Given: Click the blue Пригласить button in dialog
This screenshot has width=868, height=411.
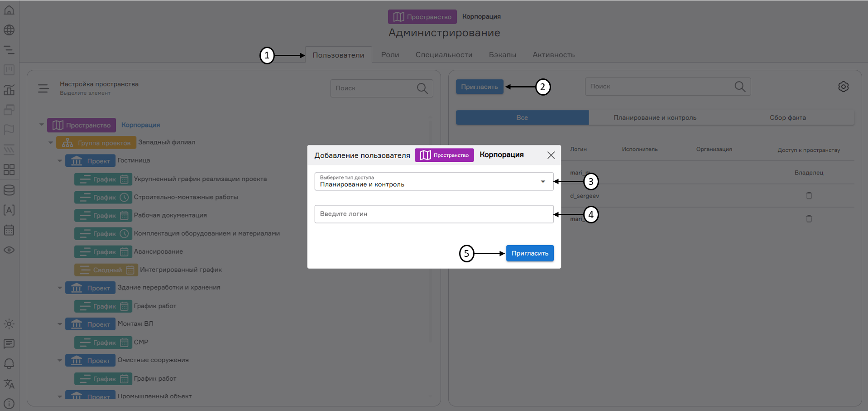Looking at the screenshot, I should 530,253.
